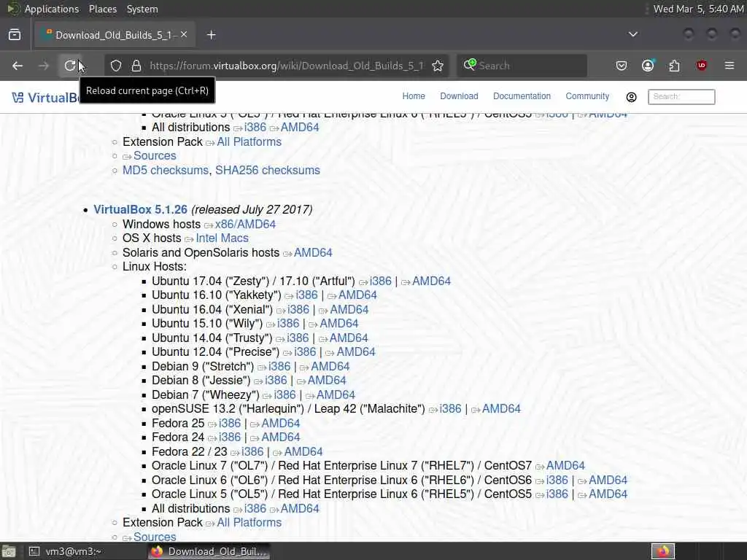Click the forward navigation arrow
This screenshot has height=560, width=747.
coord(44,66)
